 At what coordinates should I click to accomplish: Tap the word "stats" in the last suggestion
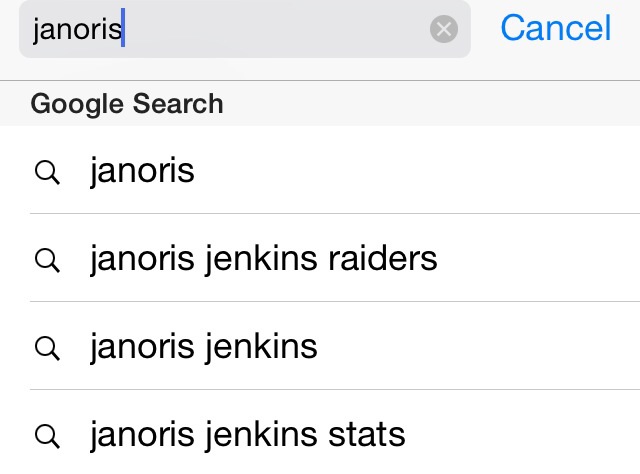tap(367, 434)
